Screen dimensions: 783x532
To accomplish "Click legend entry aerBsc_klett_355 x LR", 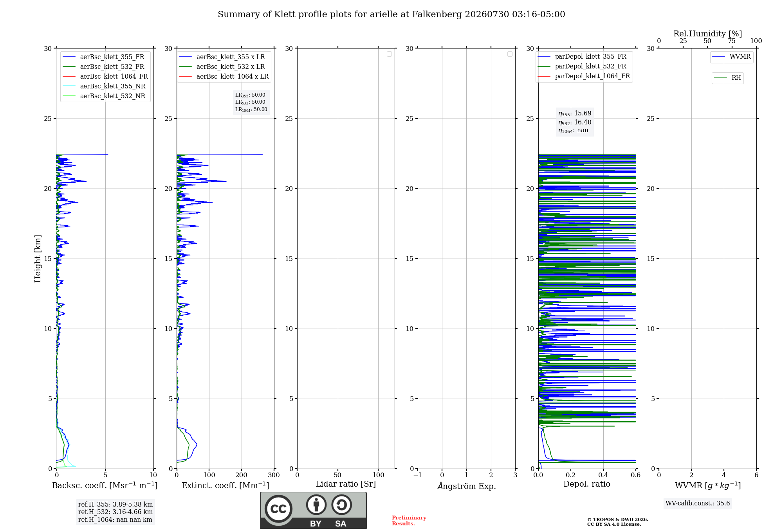I will pyautogui.click(x=222, y=57).
